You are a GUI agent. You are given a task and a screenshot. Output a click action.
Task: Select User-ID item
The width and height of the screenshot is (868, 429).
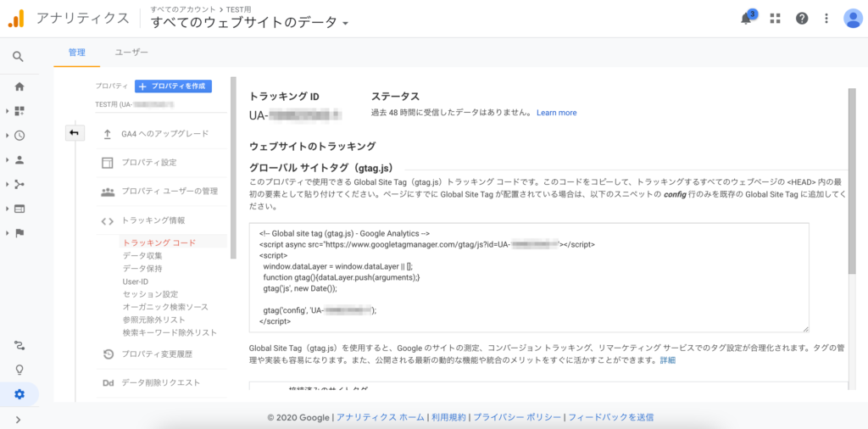tap(136, 281)
